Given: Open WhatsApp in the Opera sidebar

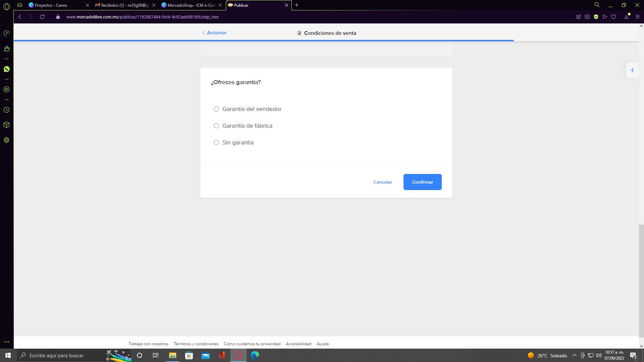Looking at the screenshot, I should (6, 69).
